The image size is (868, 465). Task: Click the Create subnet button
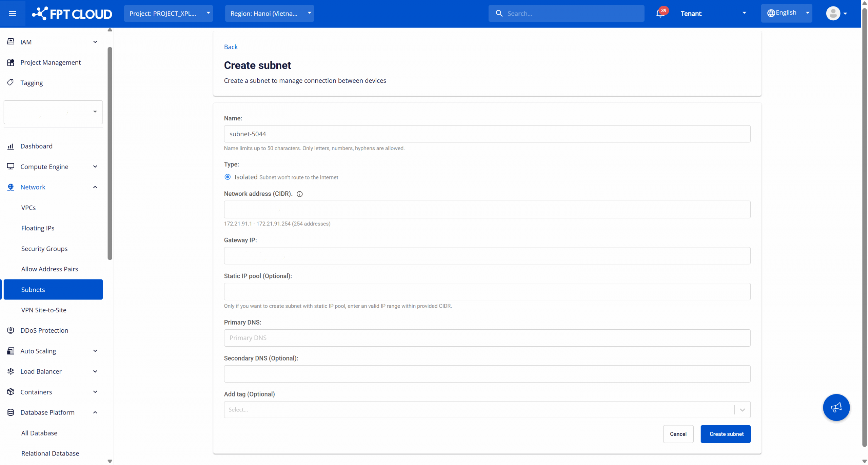coord(725,434)
